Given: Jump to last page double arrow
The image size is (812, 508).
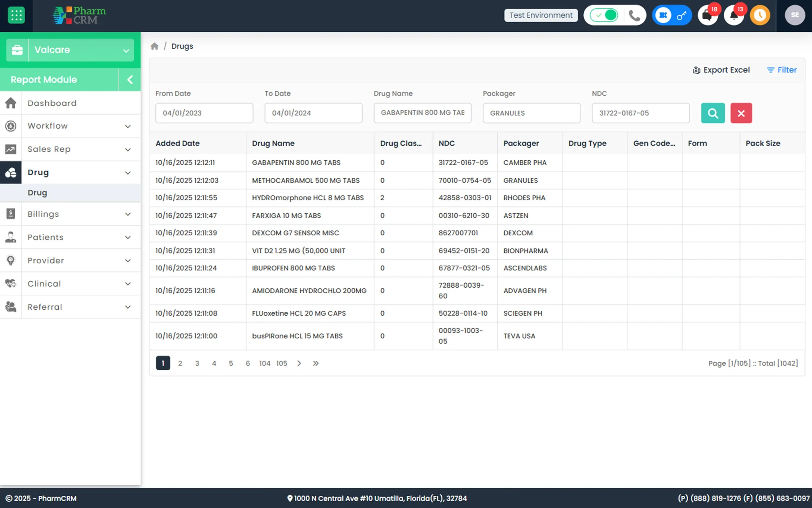Looking at the screenshot, I should (x=316, y=363).
